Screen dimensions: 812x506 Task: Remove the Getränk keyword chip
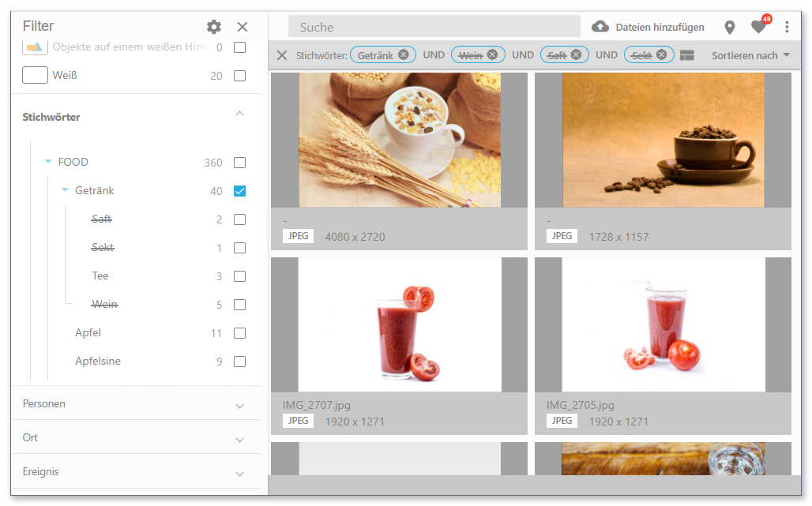[x=404, y=55]
